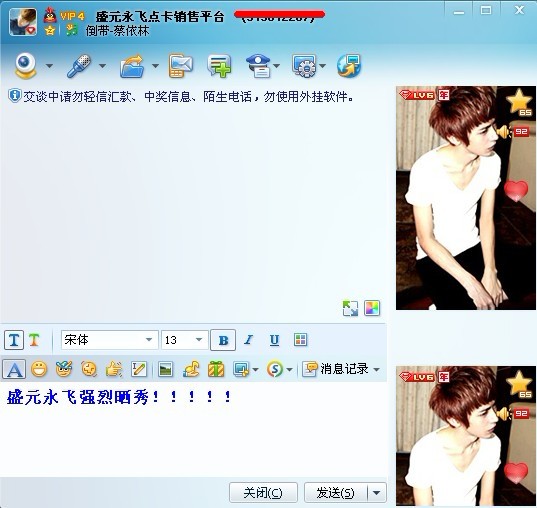Open the font color picker grid

coord(300,340)
